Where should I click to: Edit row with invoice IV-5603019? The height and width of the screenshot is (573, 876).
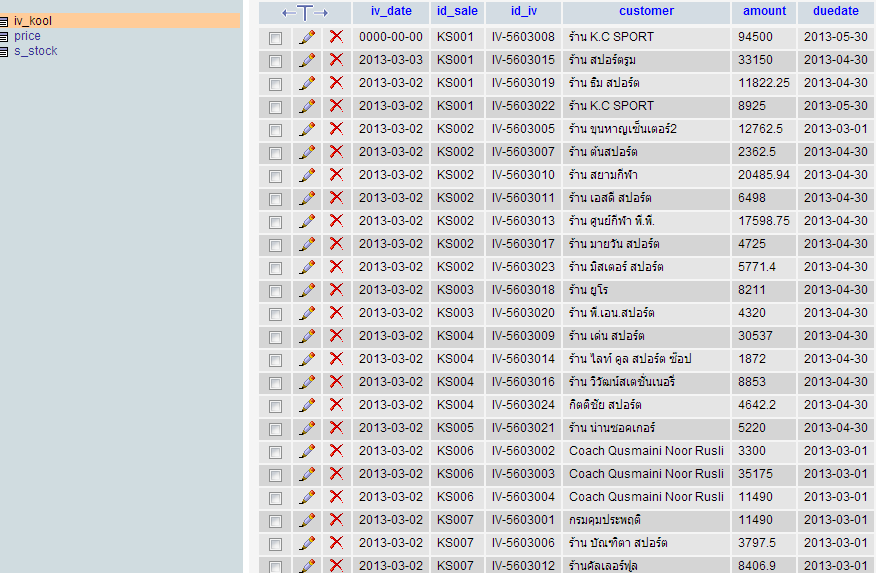(307, 83)
